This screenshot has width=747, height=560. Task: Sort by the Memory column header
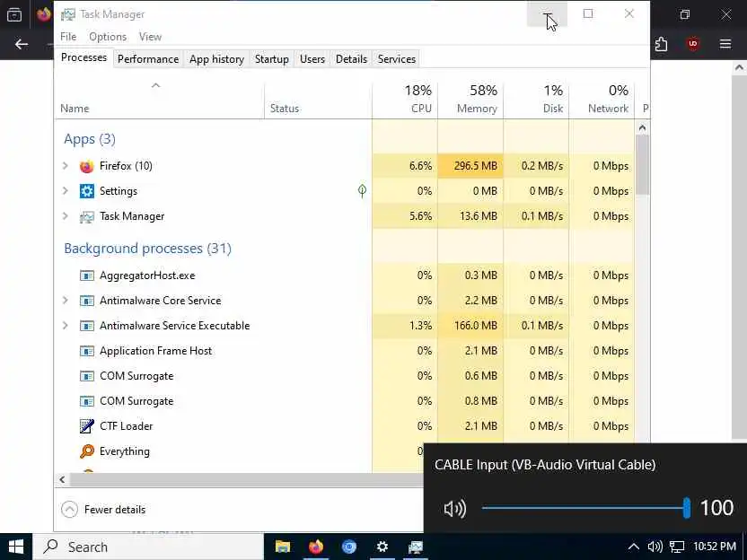pyautogui.click(x=470, y=99)
